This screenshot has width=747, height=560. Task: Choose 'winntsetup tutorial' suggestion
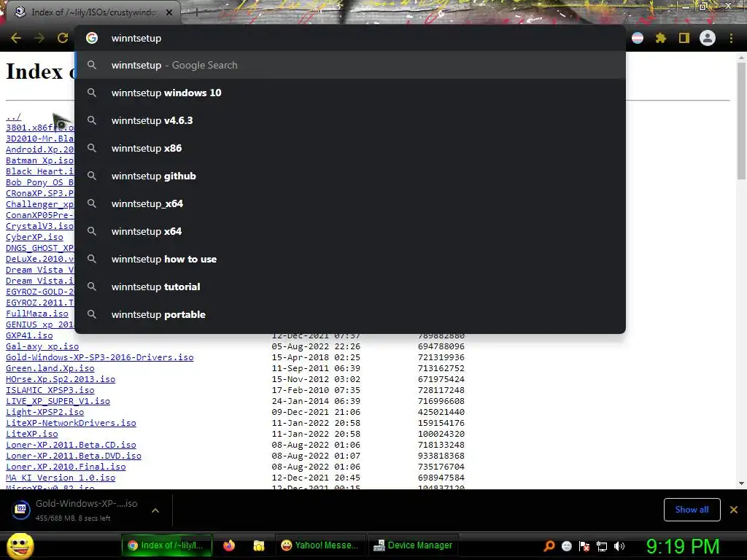point(350,287)
